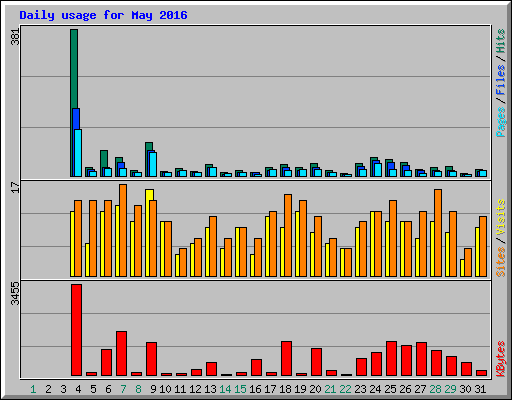Click the red KBytes bar for day 20
This screenshot has height=400, width=512.
(316, 362)
